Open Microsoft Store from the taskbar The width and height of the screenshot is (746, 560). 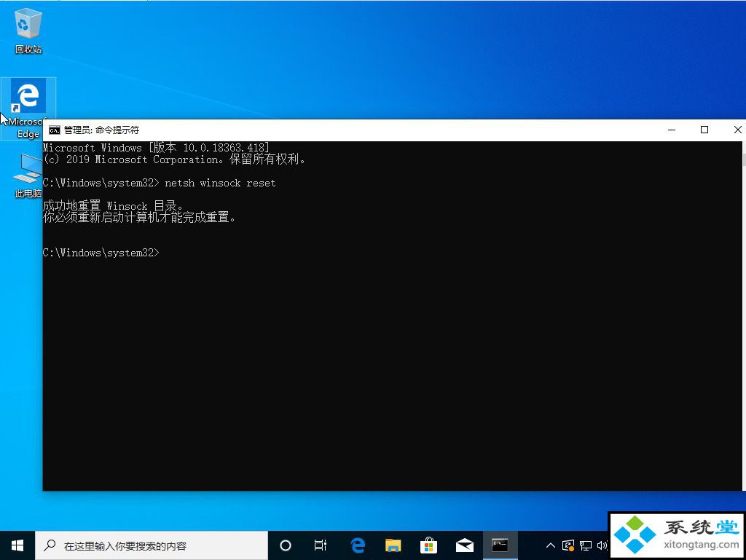click(x=428, y=545)
